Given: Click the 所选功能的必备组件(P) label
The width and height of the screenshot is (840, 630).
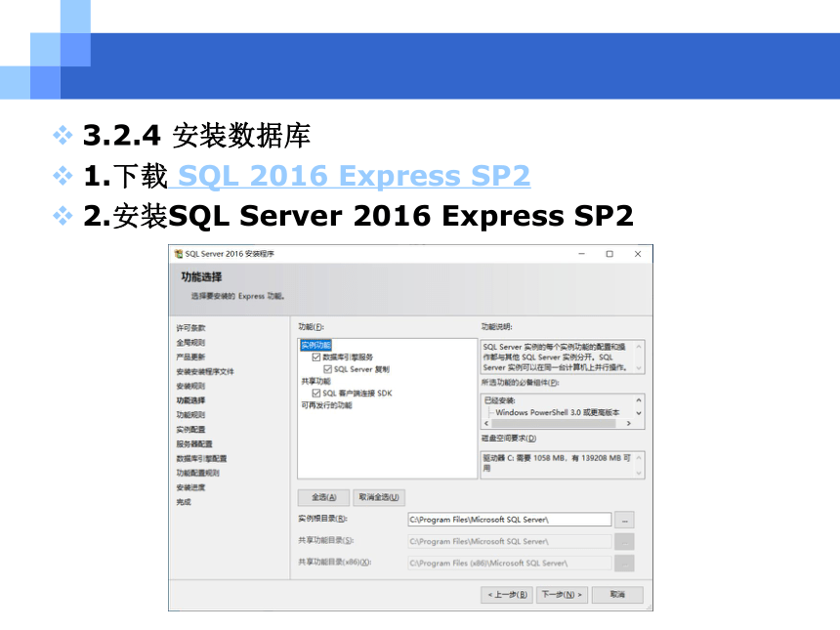Looking at the screenshot, I should pos(521,383).
